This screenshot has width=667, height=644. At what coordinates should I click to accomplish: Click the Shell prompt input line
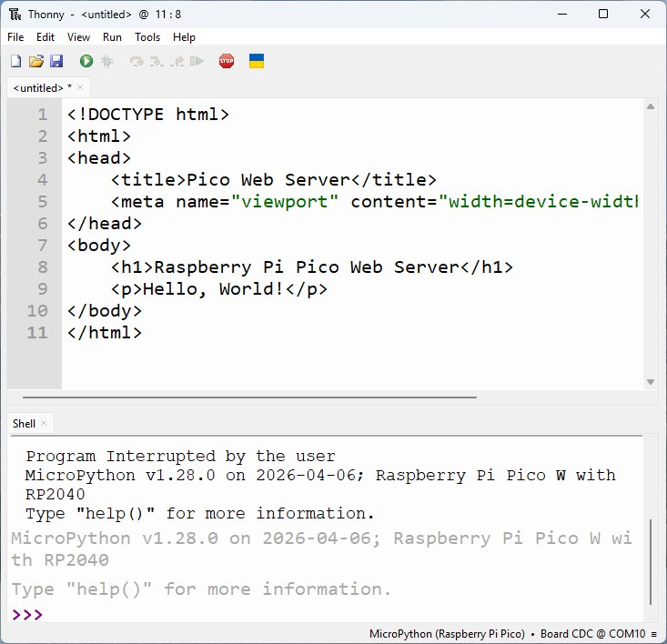pyautogui.click(x=326, y=615)
